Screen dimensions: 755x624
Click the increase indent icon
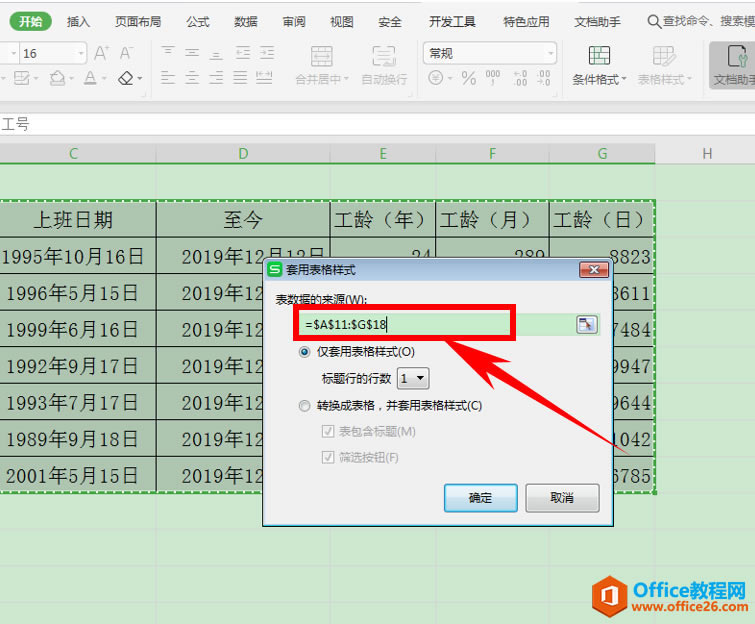pos(267,52)
